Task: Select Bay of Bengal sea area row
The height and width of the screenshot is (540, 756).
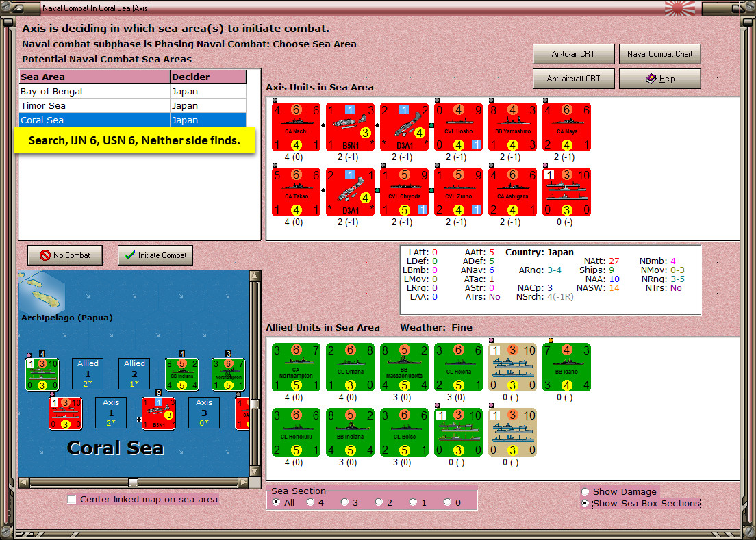Action: 133,92
